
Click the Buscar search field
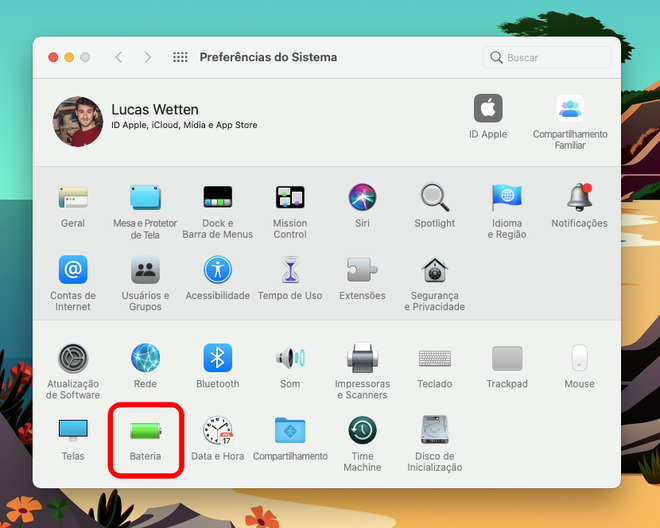pyautogui.click(x=547, y=57)
